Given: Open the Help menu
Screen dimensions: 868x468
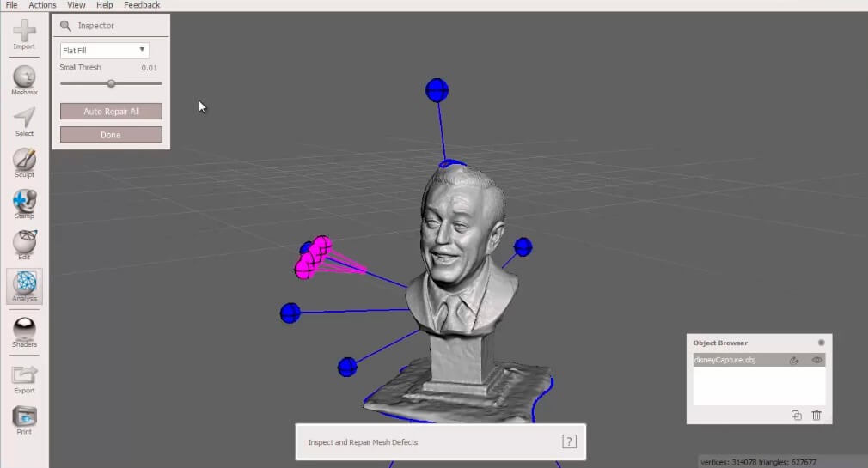Looking at the screenshot, I should (104, 5).
